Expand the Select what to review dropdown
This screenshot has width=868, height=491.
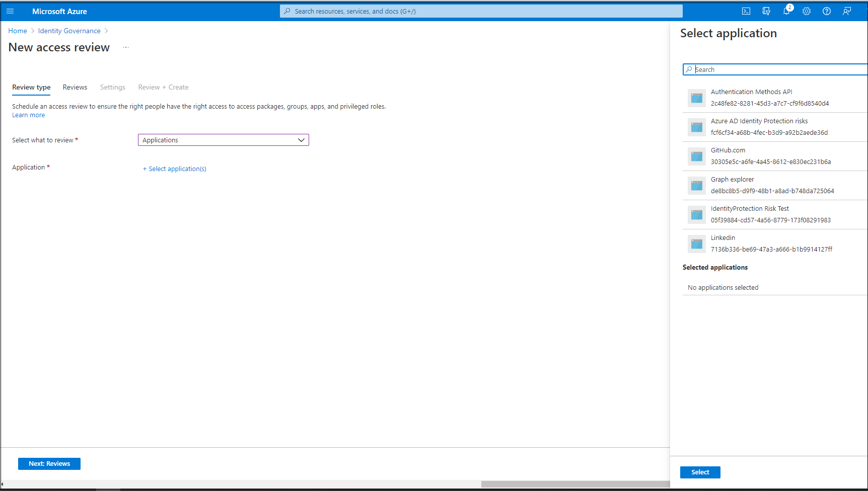coord(224,140)
